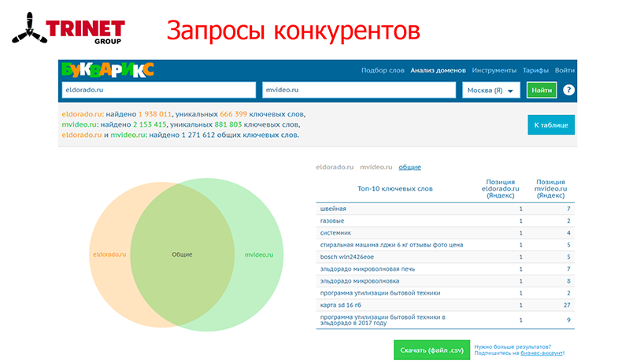Click the Позиция mvideo.ru (Яндекс) column header
Image resolution: width=644 pixels, height=363 pixels.
point(550,188)
